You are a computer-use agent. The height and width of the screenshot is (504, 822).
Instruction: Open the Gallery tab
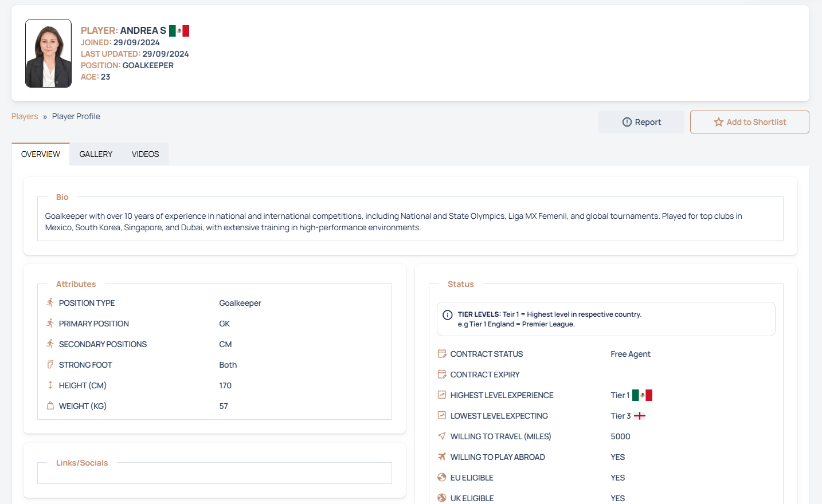[x=96, y=154]
